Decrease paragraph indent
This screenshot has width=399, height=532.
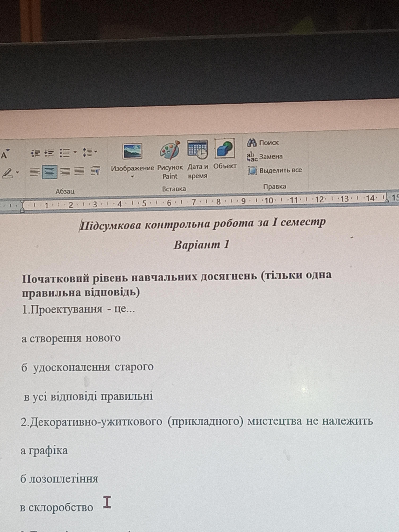tap(35, 153)
